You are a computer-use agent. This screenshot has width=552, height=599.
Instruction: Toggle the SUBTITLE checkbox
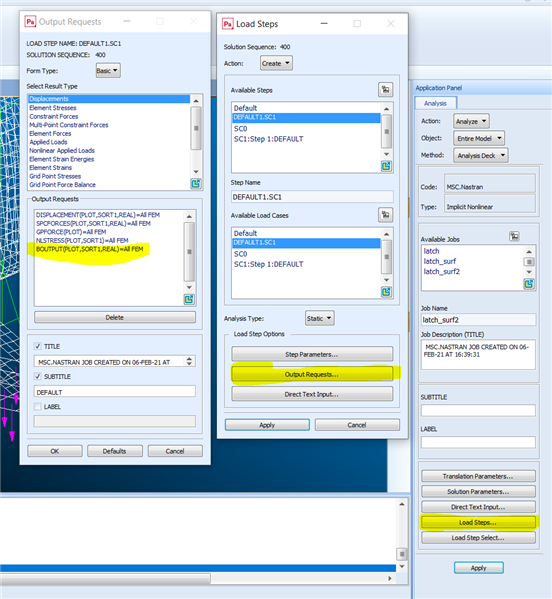[37, 376]
